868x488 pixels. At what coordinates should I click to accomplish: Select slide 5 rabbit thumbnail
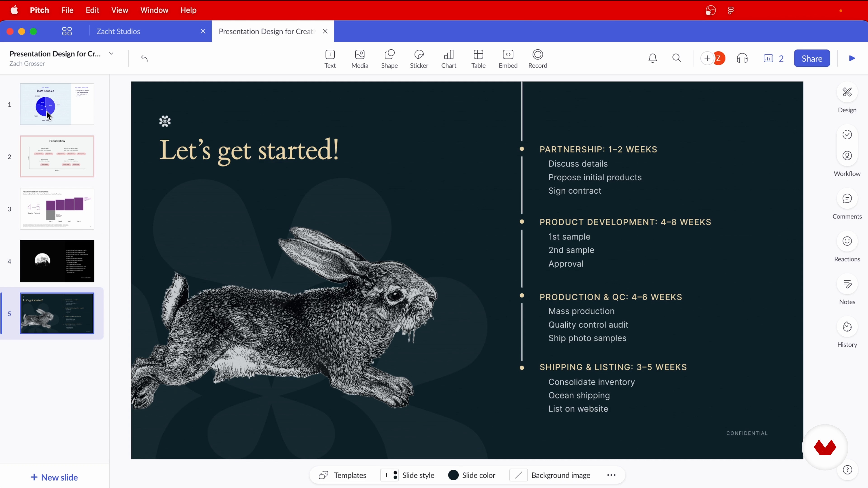tap(57, 313)
